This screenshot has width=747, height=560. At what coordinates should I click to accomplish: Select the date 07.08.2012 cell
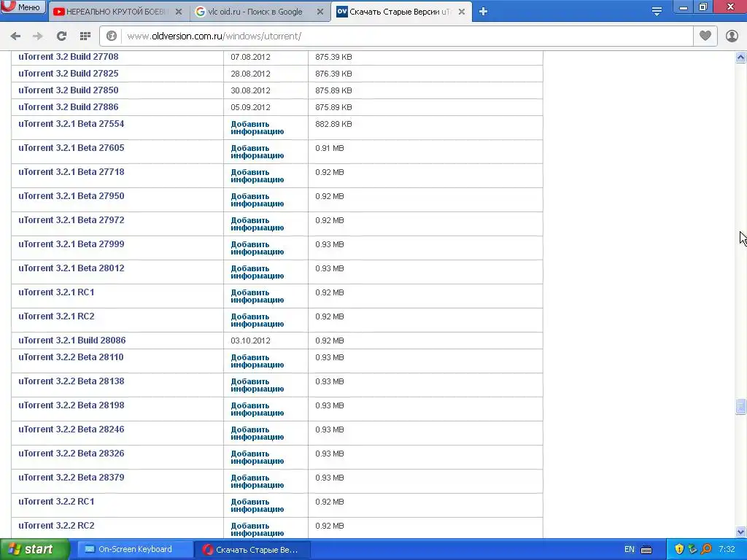pyautogui.click(x=251, y=57)
